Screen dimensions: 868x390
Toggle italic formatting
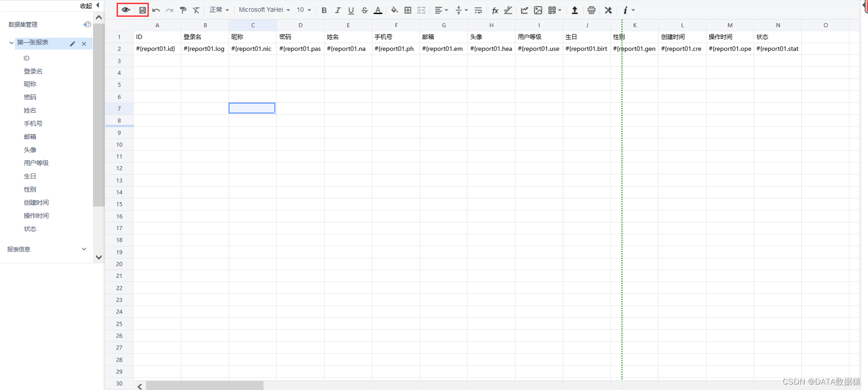pyautogui.click(x=338, y=10)
